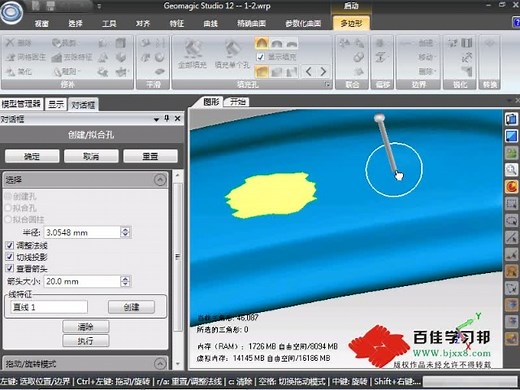This screenshot has width=520, height=390.
Task: Open the 填充孔 group dialog launcher
Action: tap(327, 84)
